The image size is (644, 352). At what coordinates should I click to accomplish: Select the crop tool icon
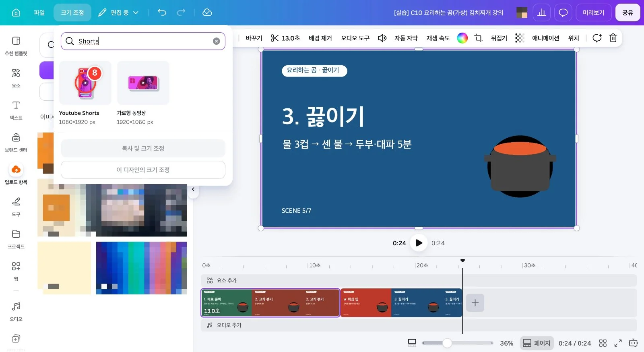[478, 38]
